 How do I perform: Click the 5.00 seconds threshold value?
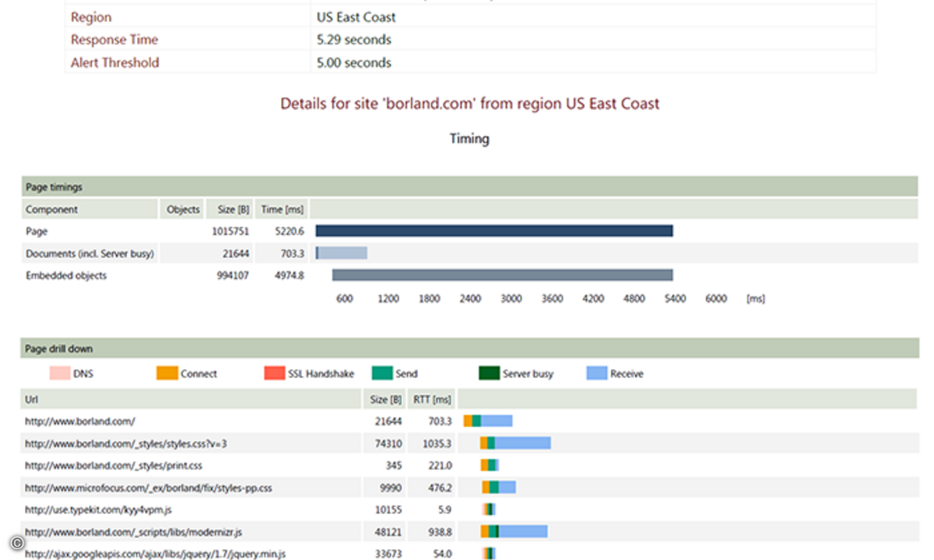click(354, 63)
